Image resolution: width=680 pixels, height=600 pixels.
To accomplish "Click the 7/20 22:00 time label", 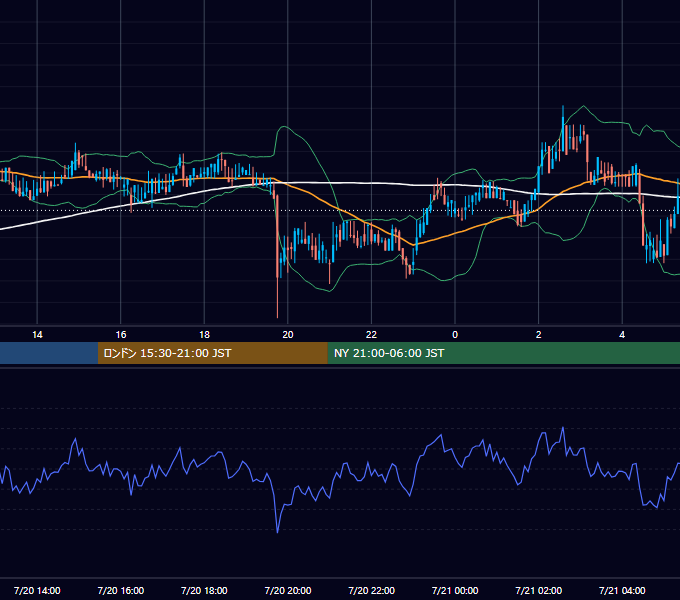I will [371, 590].
